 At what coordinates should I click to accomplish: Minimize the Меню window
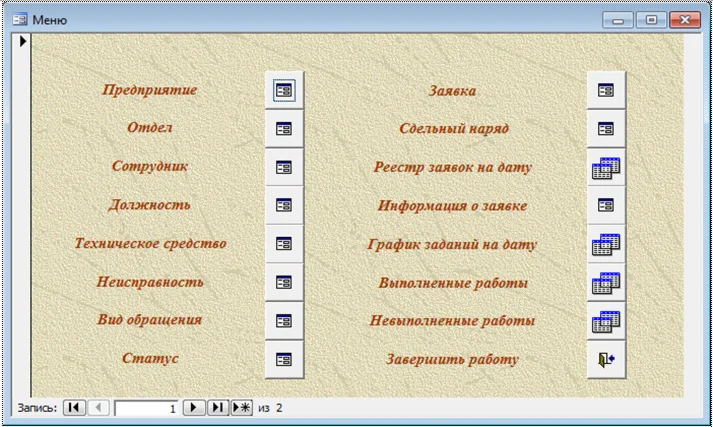pyautogui.click(x=618, y=20)
